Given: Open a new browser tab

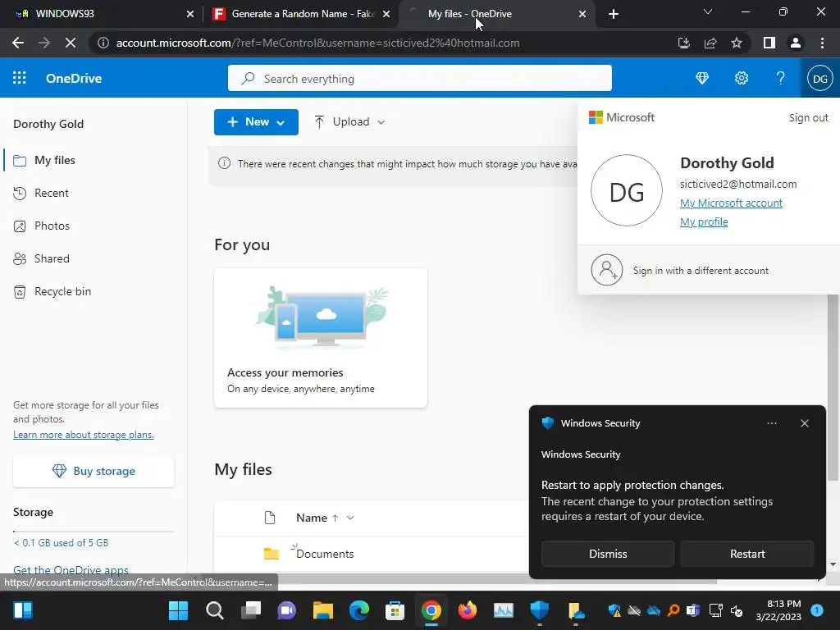Looking at the screenshot, I should point(614,14).
